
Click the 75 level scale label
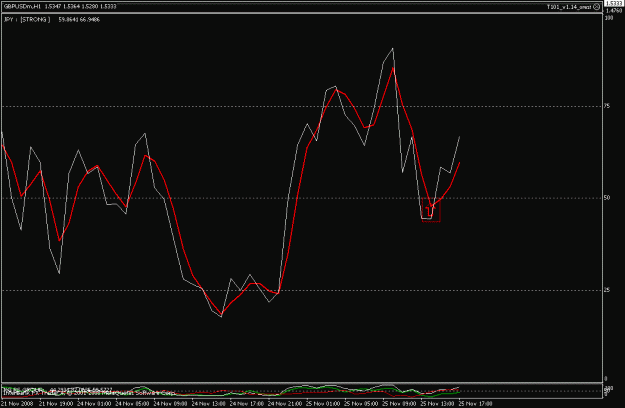[607, 106]
